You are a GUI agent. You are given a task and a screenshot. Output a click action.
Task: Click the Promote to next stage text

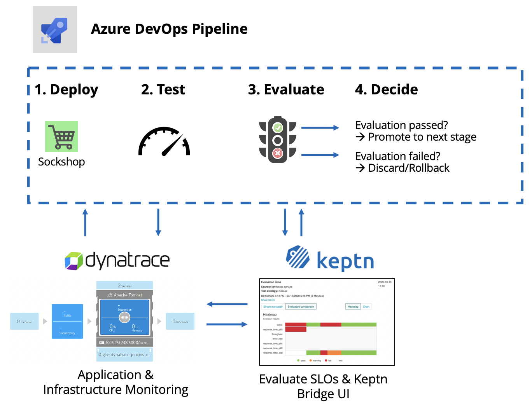[422, 137]
